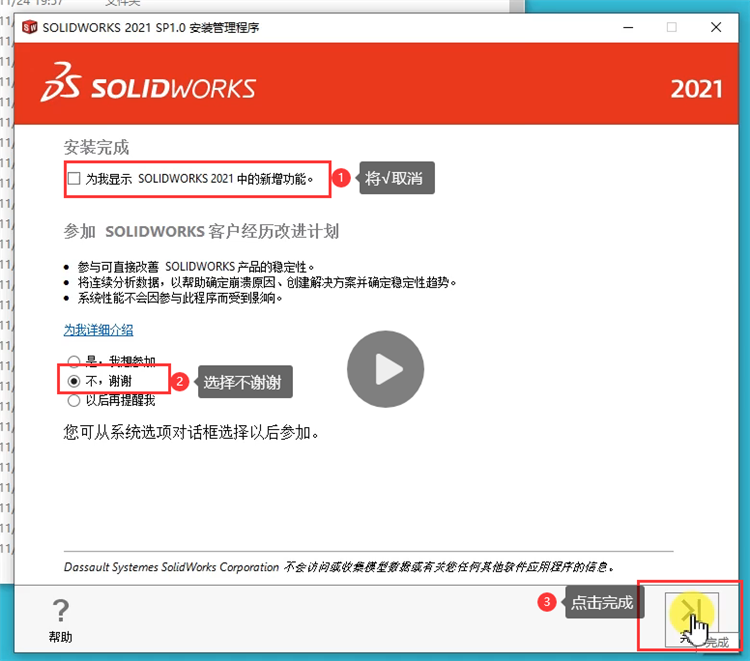Click the "安装完成" heading text
Viewport: 750px width, 661px height.
pos(96,147)
